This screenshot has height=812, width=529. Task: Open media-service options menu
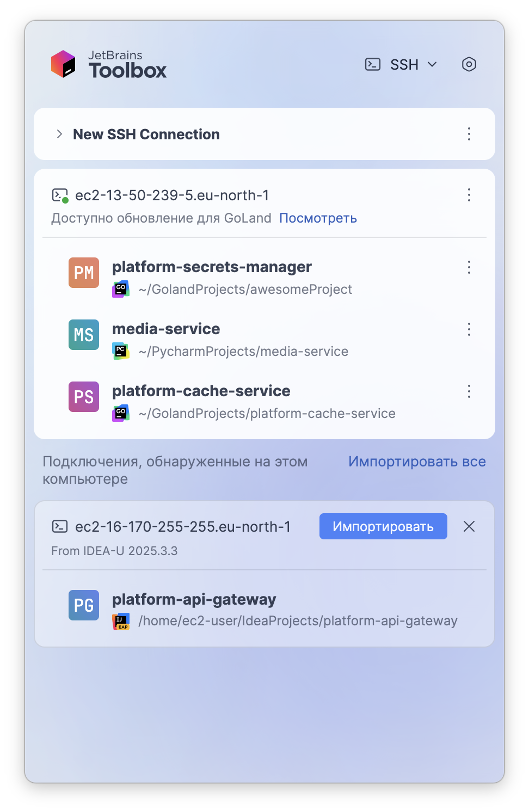click(469, 329)
